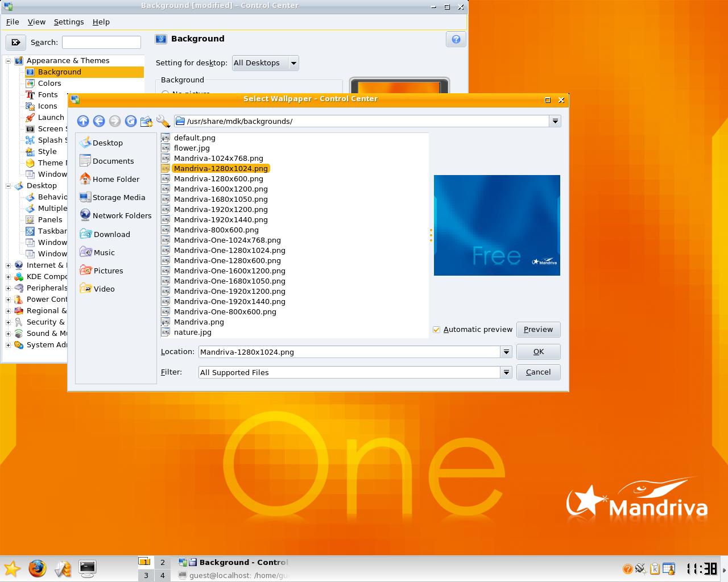The image size is (728, 582).
Task: Select flower.jpg in the file list
Action: [x=186, y=148]
